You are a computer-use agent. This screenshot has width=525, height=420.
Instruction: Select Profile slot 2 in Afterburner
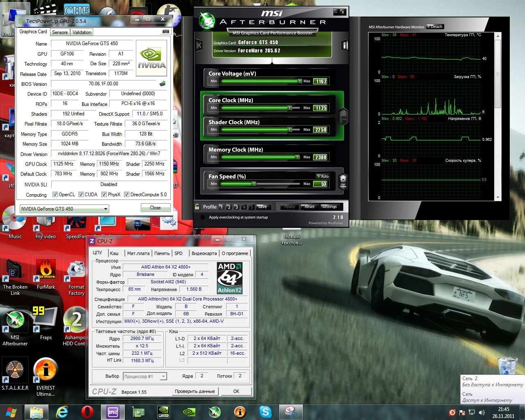coord(229,207)
